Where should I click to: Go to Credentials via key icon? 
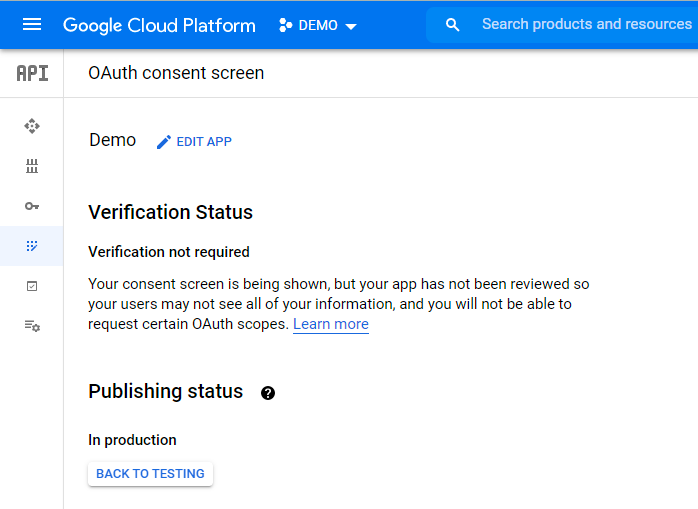(32, 206)
